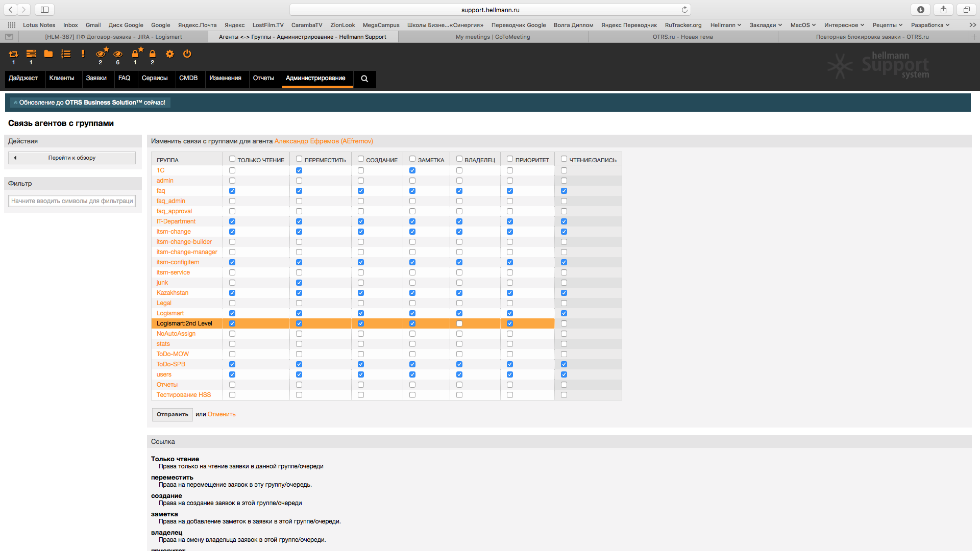Open the CMDB navigation menu
Viewport: 980px width, 551px height.
point(188,79)
